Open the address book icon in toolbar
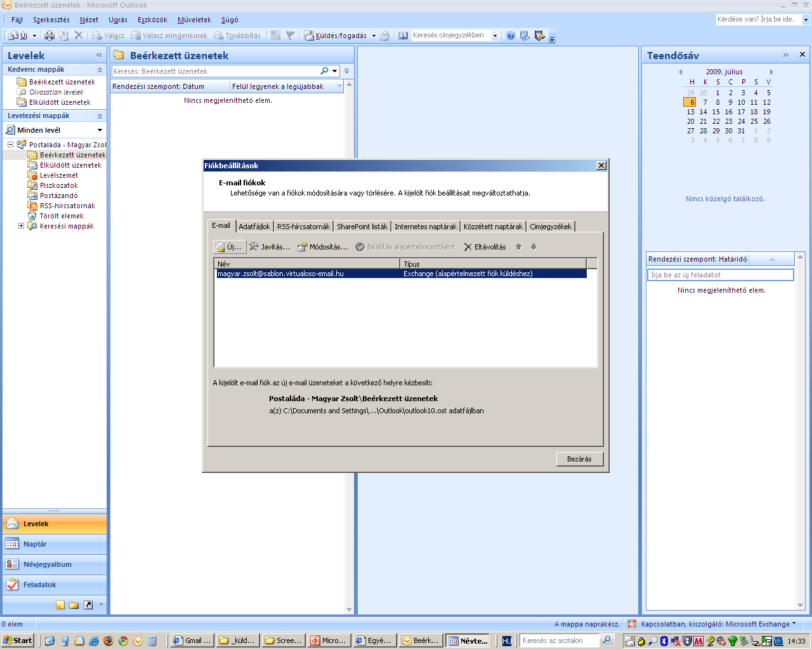The height and width of the screenshot is (650, 812). tap(403, 36)
